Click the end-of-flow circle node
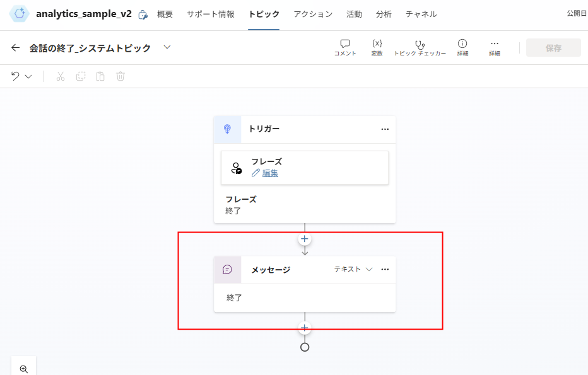This screenshot has height=375, width=588. [305, 347]
